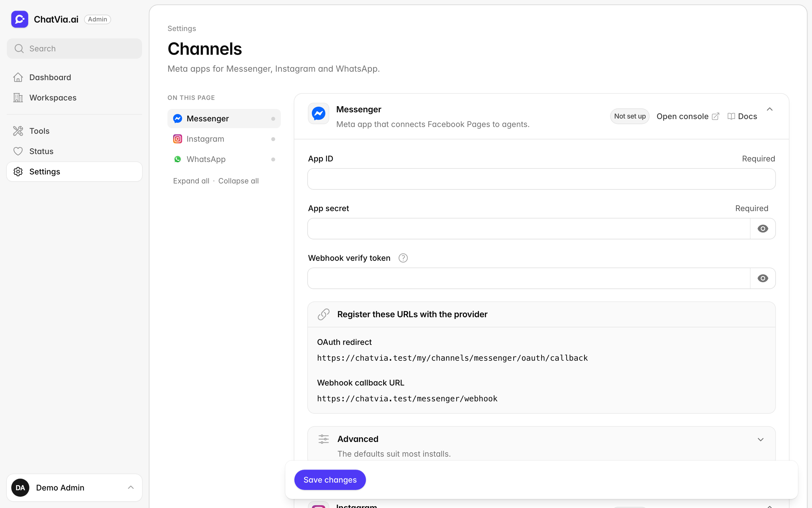Open Messenger Docs link
The width and height of the screenshot is (812, 508).
coord(742,116)
